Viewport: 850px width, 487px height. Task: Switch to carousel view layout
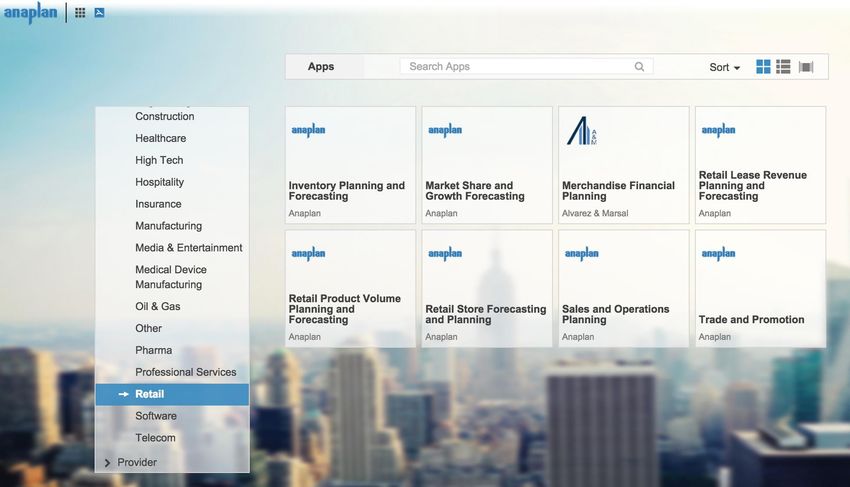tap(806, 67)
